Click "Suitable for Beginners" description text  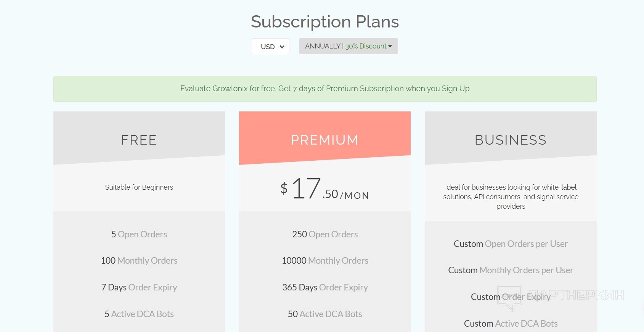pyautogui.click(x=139, y=187)
